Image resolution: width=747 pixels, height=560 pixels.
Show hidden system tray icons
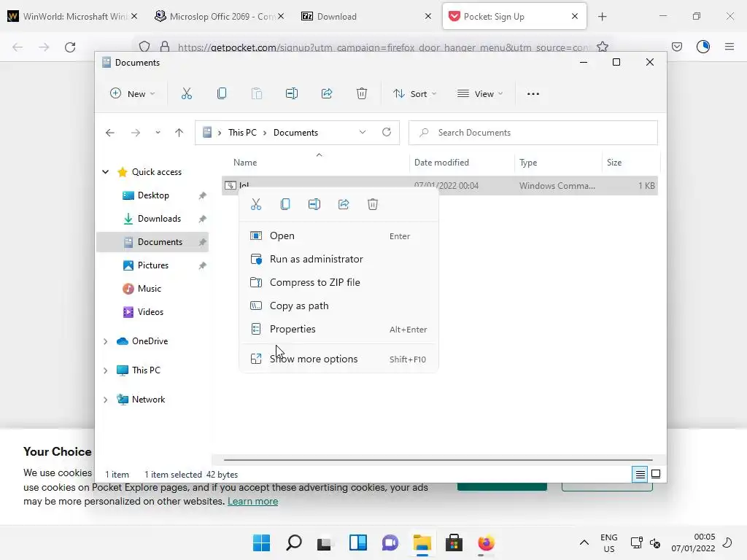[x=584, y=542]
